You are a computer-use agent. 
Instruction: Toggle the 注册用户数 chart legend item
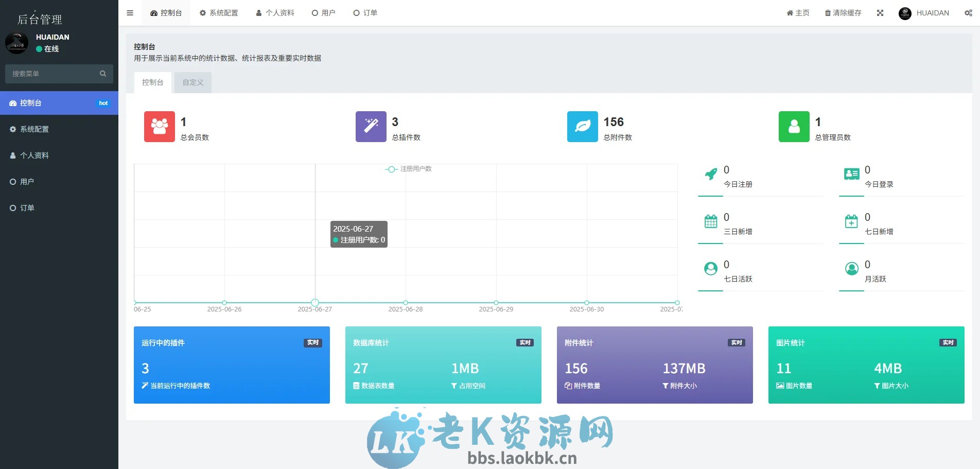point(410,169)
